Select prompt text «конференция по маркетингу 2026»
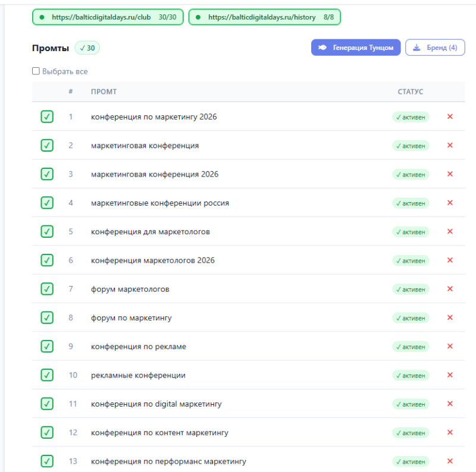The image size is (476, 472). point(154,117)
